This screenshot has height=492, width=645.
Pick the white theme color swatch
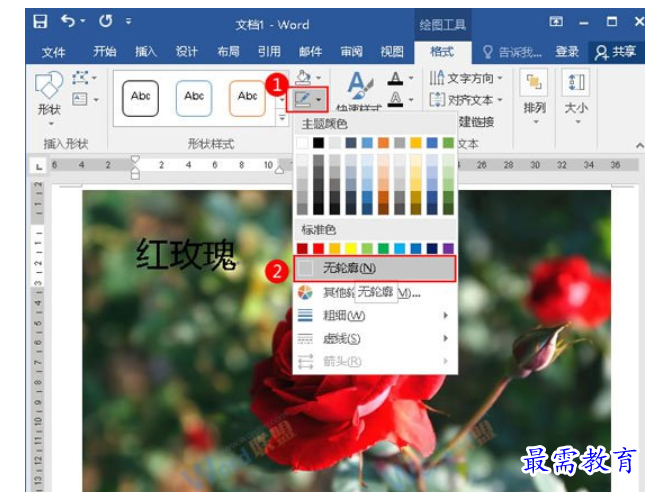302,143
